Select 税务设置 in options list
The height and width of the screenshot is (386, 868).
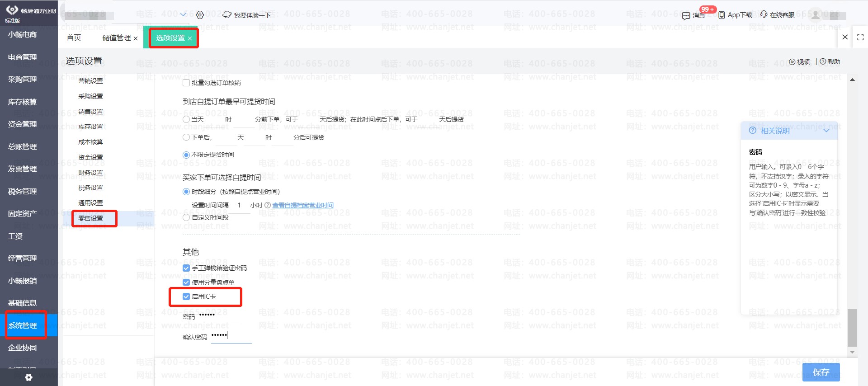90,188
